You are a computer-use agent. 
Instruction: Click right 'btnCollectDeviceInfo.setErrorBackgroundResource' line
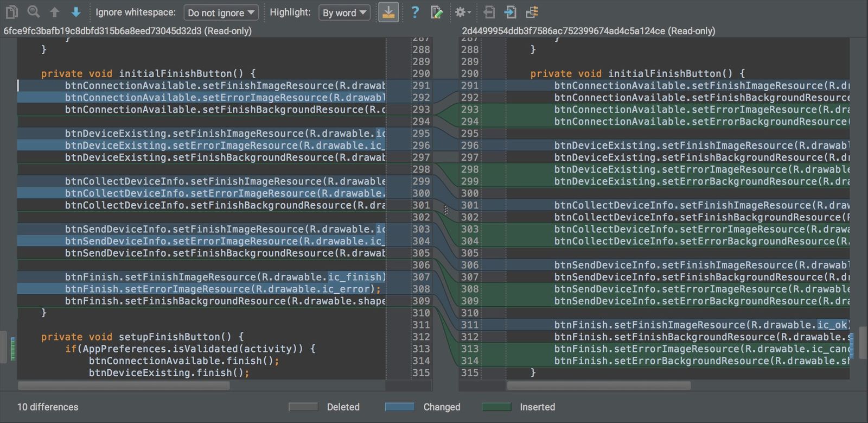click(x=702, y=241)
